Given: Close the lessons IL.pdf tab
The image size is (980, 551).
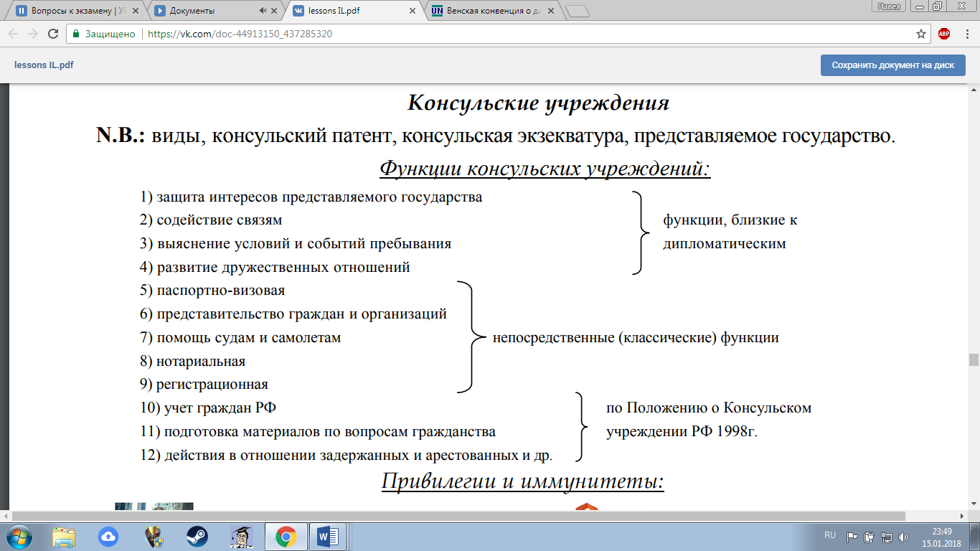Looking at the screenshot, I should [412, 11].
